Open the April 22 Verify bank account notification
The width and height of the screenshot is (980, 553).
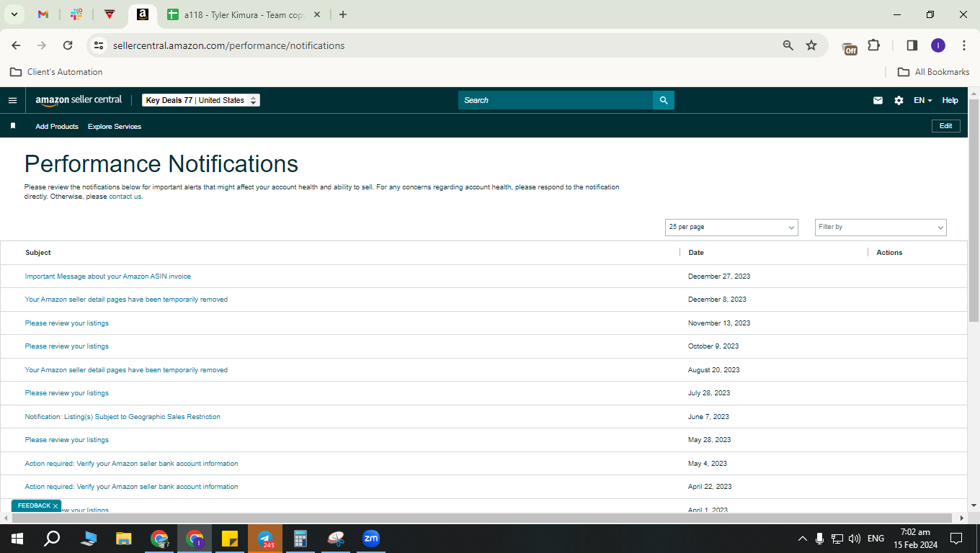tap(131, 487)
